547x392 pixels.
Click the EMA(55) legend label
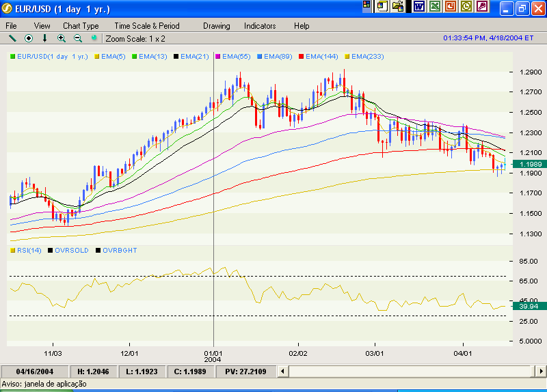[x=236, y=57]
